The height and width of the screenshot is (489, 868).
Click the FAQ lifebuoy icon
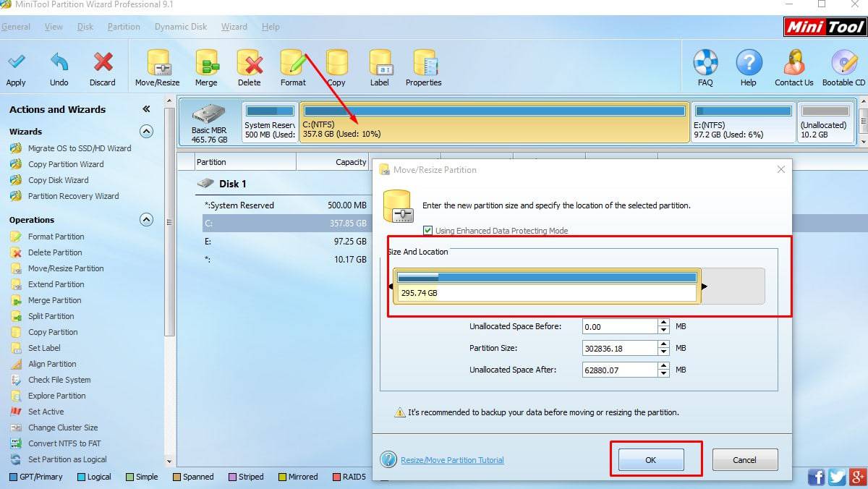705,63
